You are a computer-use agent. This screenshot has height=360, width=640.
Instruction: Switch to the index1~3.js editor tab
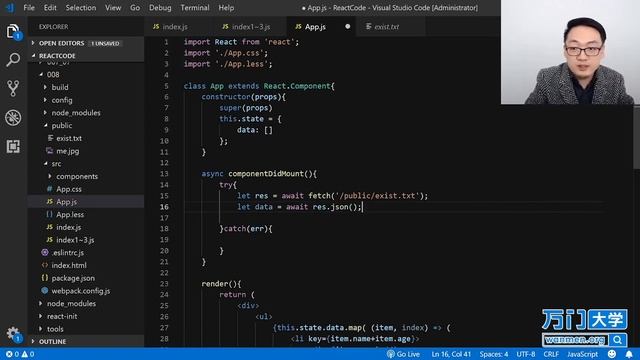251,27
